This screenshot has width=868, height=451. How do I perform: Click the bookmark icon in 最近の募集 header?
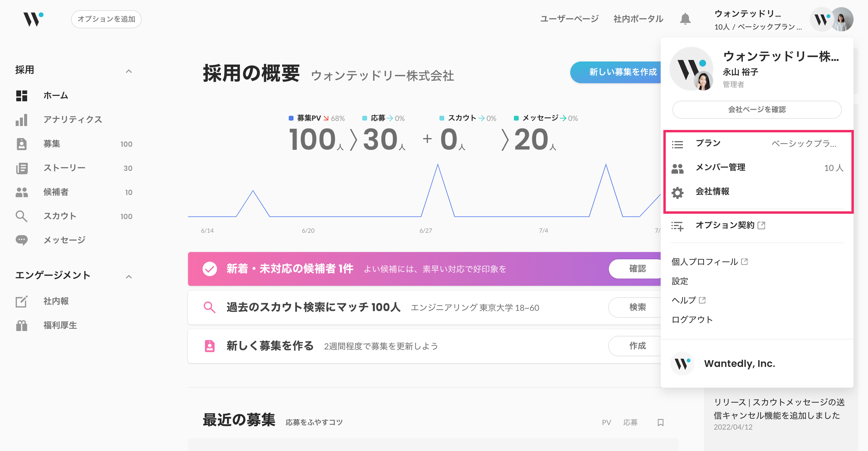[x=660, y=422]
